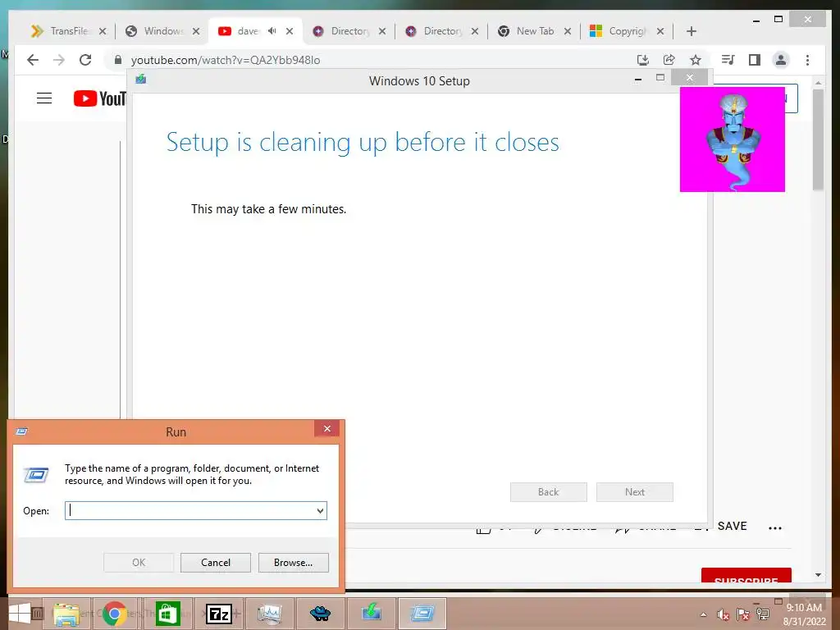Open network status tray icon
Image resolution: width=840 pixels, height=630 pixels.
click(763, 614)
